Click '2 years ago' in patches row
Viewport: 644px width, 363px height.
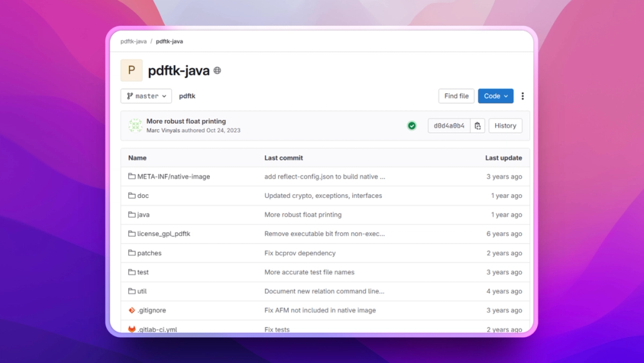tap(504, 253)
